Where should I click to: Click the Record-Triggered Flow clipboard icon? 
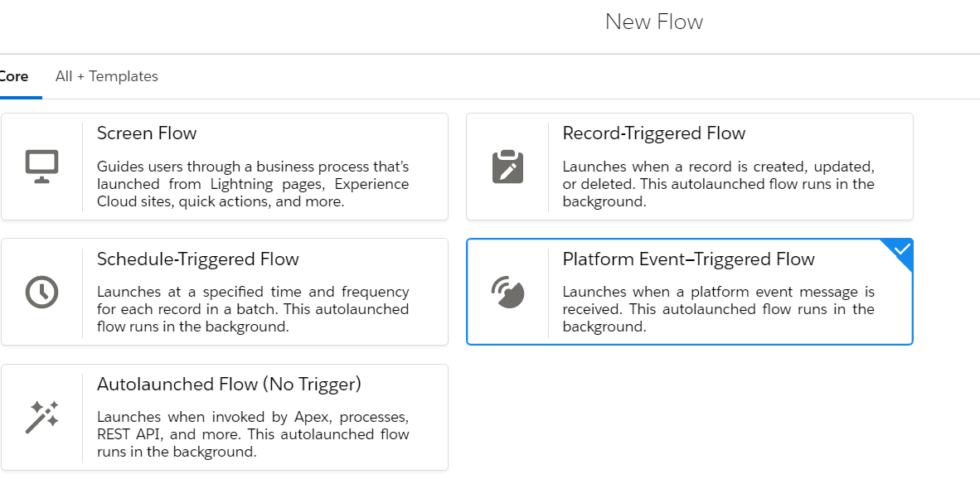pos(507,167)
